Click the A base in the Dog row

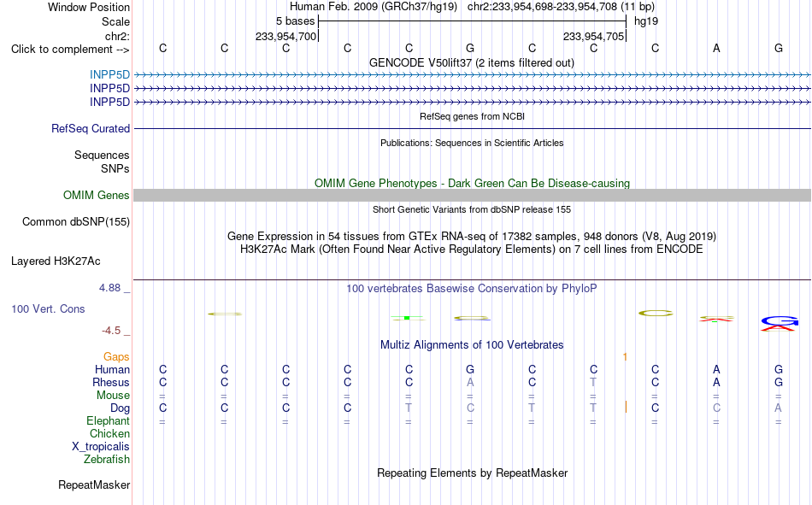click(x=778, y=408)
